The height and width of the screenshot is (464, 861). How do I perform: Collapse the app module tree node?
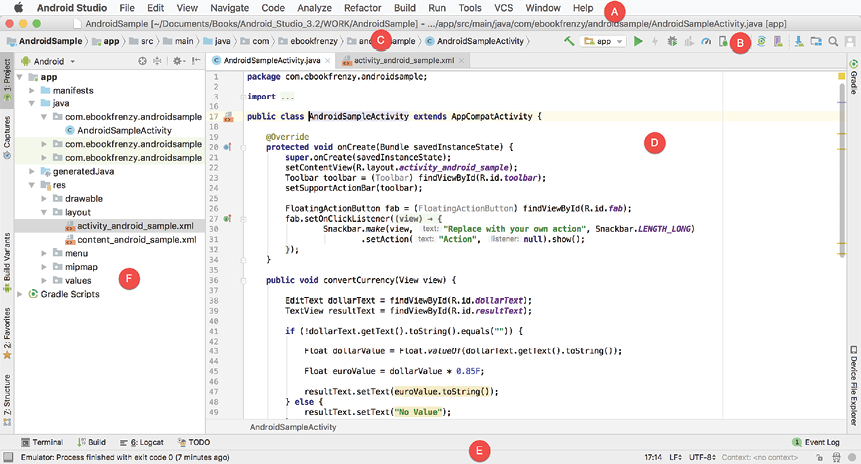[20, 77]
